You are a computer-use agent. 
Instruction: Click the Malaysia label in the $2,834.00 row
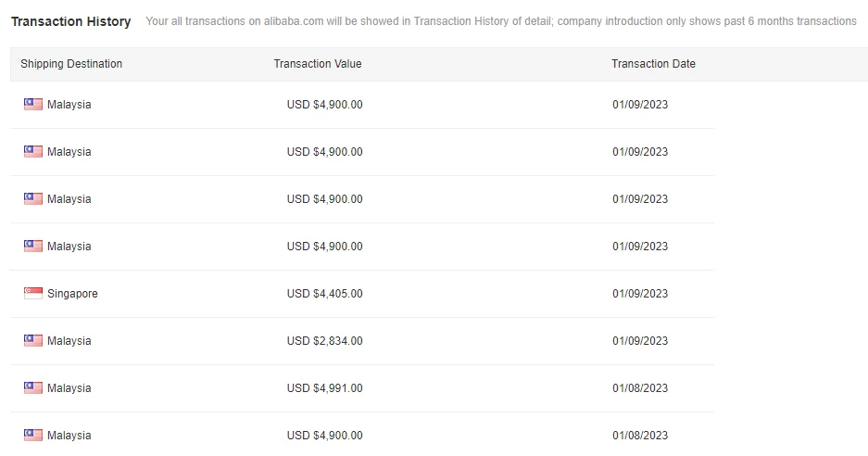coord(69,341)
